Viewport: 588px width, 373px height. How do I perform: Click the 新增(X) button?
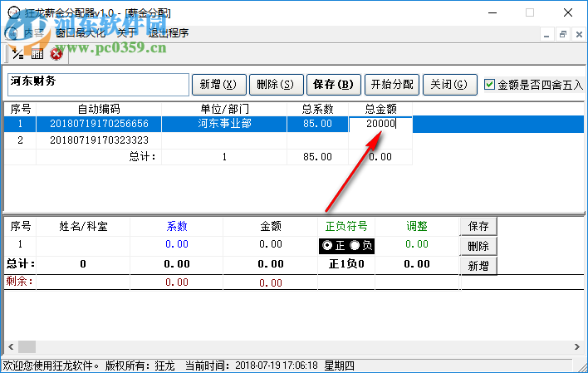(219, 85)
